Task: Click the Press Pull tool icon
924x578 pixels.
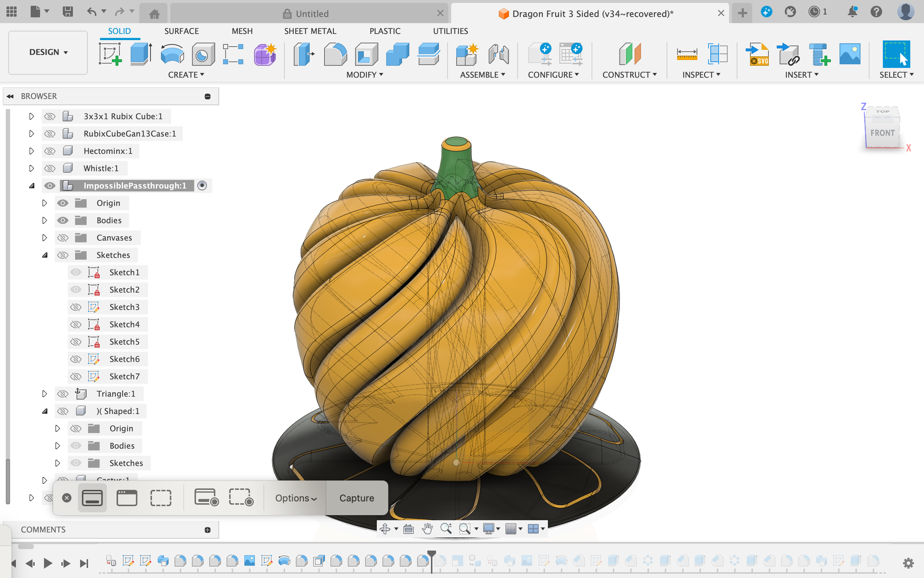Action: coord(304,54)
